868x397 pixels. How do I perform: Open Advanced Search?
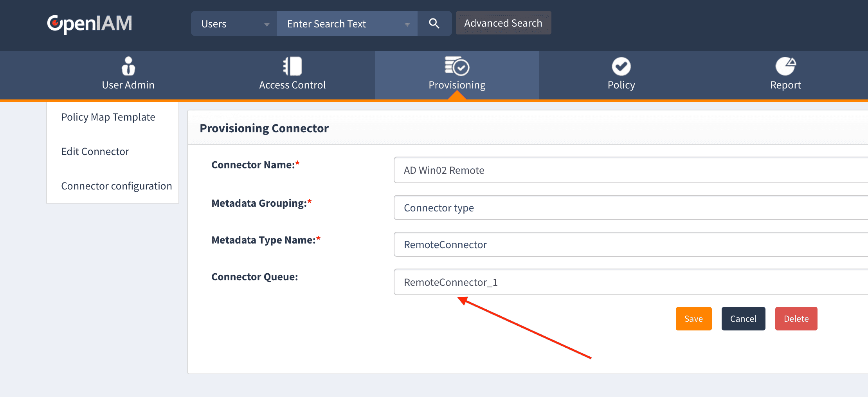click(503, 23)
